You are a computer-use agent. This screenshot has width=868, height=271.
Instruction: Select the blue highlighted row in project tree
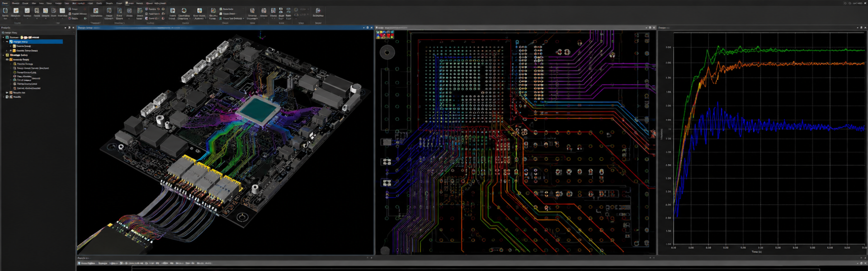pyautogui.click(x=36, y=42)
